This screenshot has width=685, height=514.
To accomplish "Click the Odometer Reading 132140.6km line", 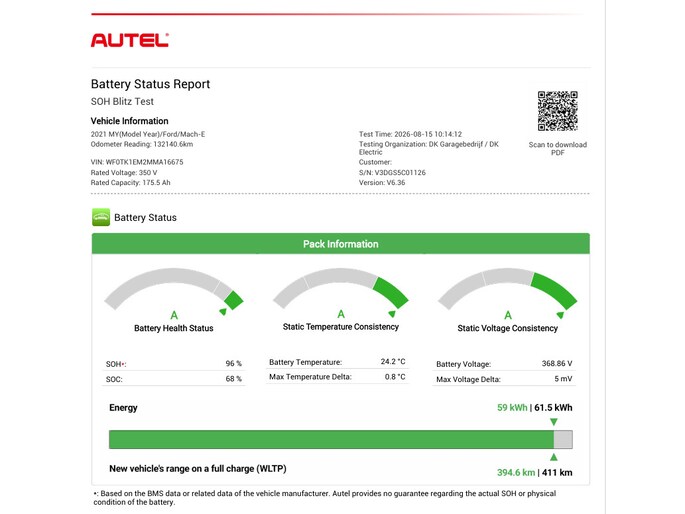I will [x=142, y=144].
